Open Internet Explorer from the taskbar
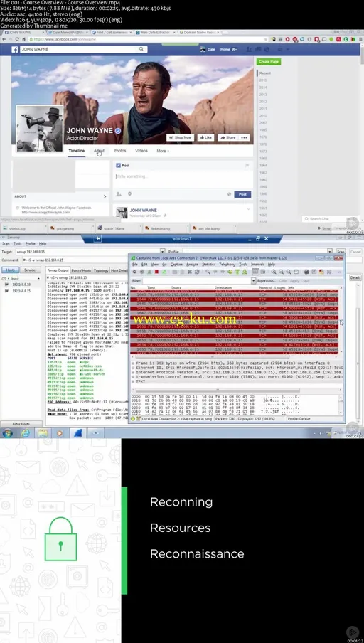The height and width of the screenshot is (643, 364). pyautogui.click(x=26, y=433)
